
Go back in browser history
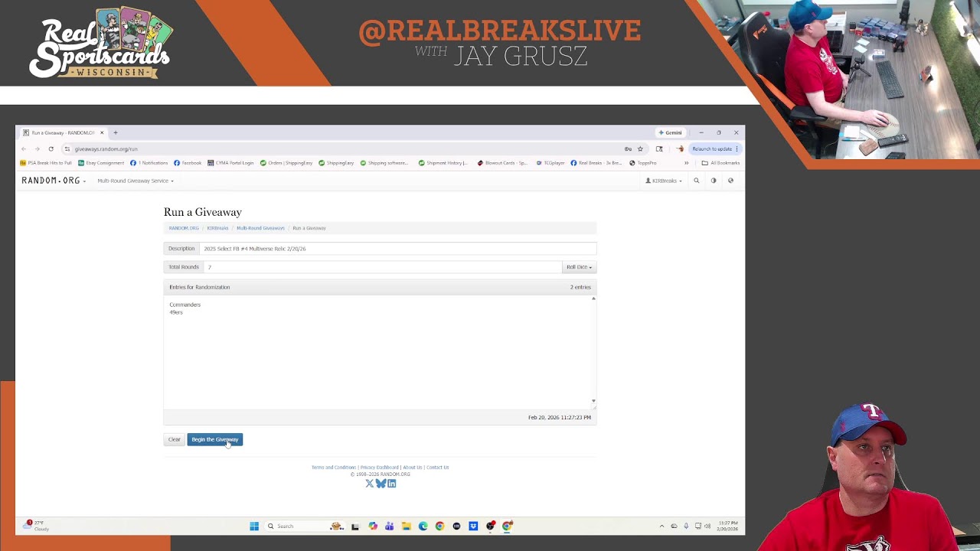click(x=24, y=149)
